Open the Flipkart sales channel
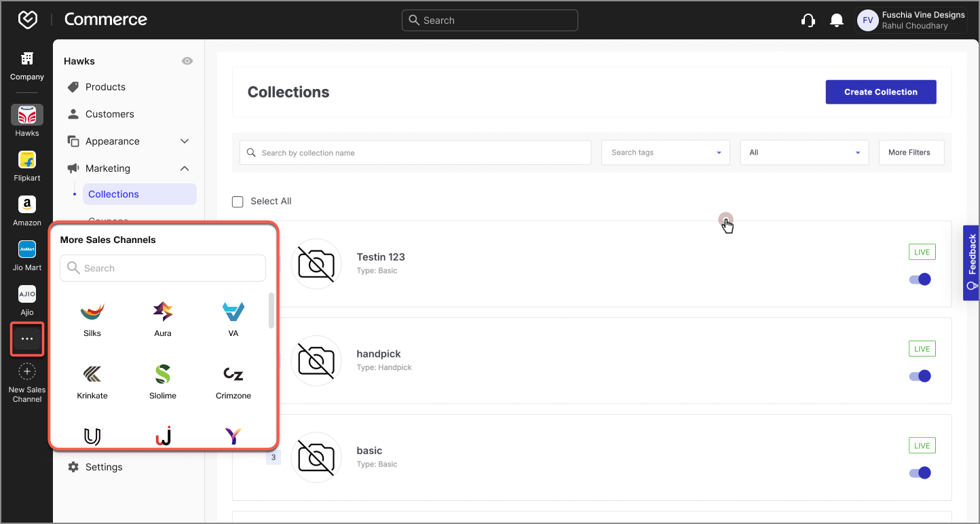Image resolution: width=980 pixels, height=524 pixels. [x=26, y=161]
